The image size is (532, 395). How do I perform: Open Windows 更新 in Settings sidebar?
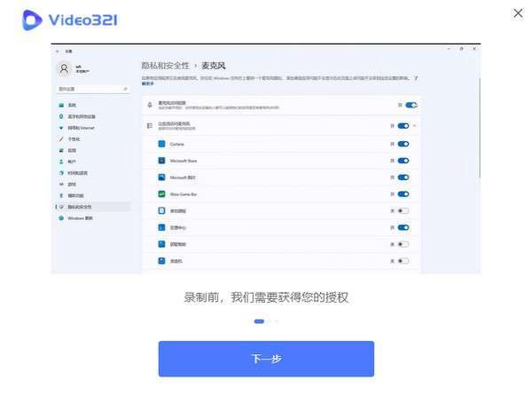pyautogui.click(x=93, y=218)
